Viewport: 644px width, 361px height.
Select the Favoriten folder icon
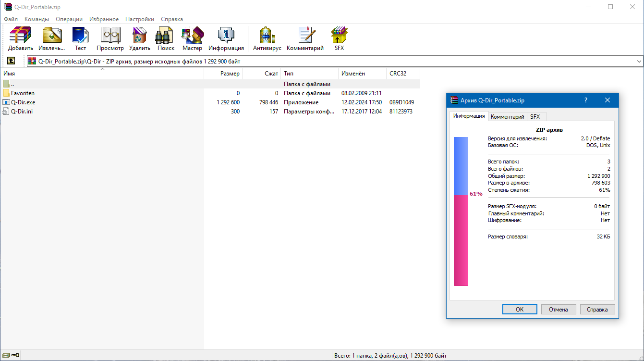[6, 93]
